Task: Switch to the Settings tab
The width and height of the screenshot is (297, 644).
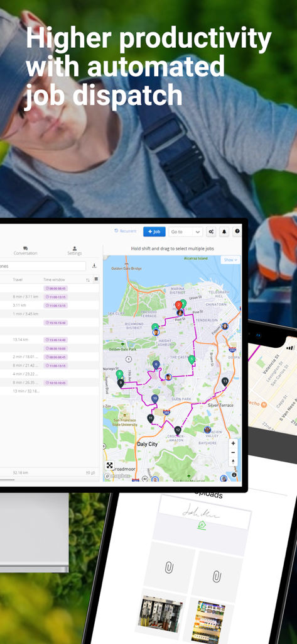Action: point(75,250)
